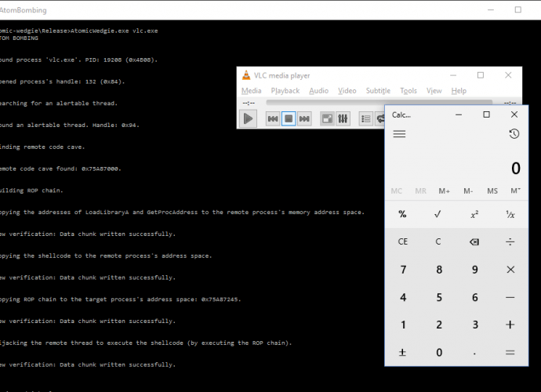Click the plus operator key
This screenshot has width=541, height=392.
[510, 325]
